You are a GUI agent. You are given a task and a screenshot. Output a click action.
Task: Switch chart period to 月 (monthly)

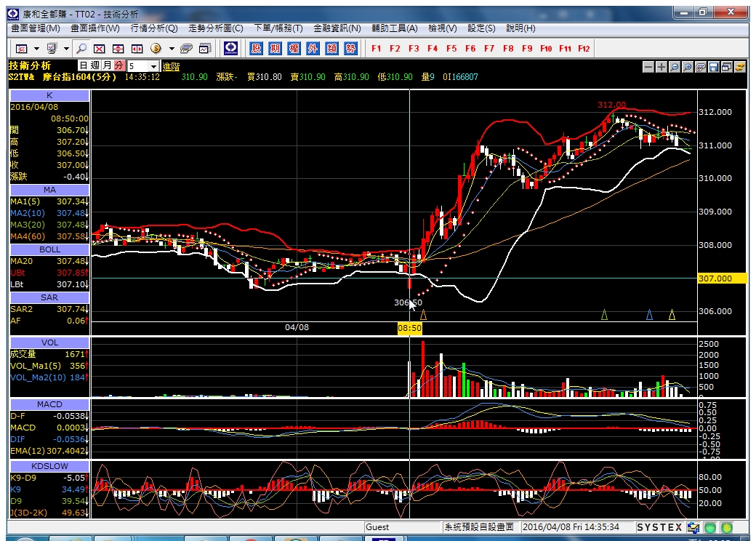(107, 65)
